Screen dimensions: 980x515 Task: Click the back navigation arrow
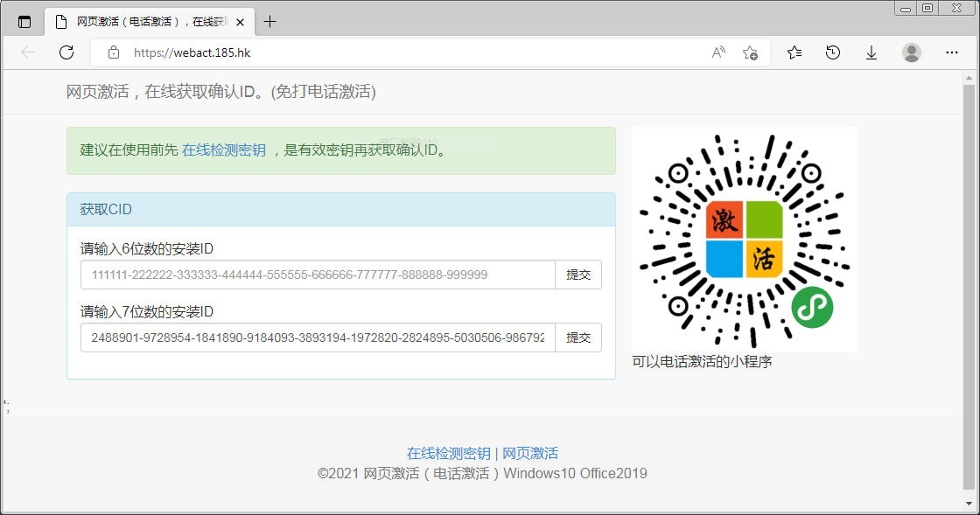pos(28,52)
